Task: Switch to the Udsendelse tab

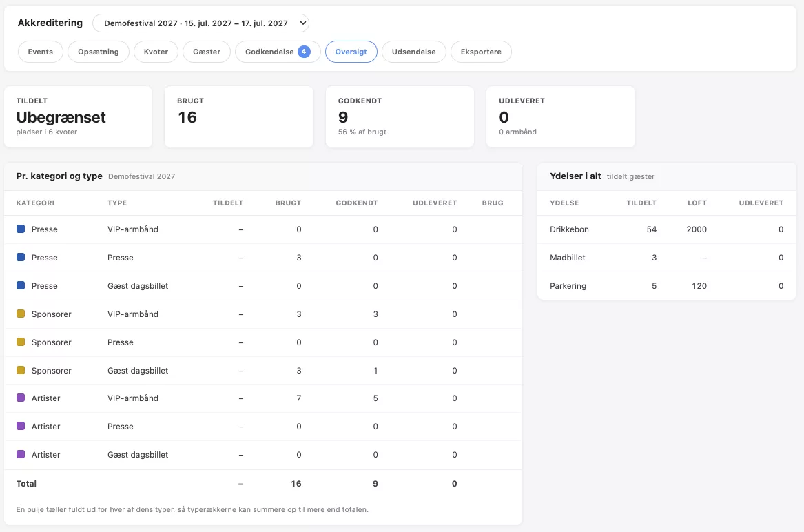Action: (x=414, y=52)
